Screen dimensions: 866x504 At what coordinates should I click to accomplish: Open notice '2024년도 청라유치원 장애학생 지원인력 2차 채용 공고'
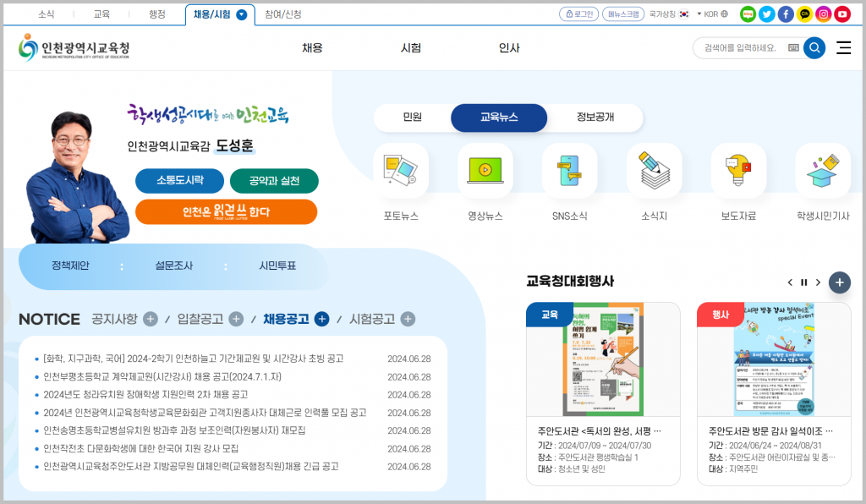[x=145, y=395]
